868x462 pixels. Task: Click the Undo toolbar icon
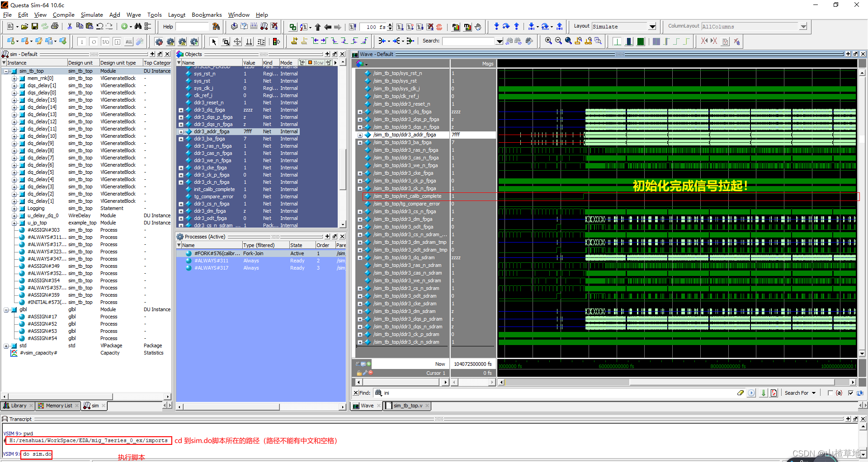pyautogui.click(x=99, y=27)
